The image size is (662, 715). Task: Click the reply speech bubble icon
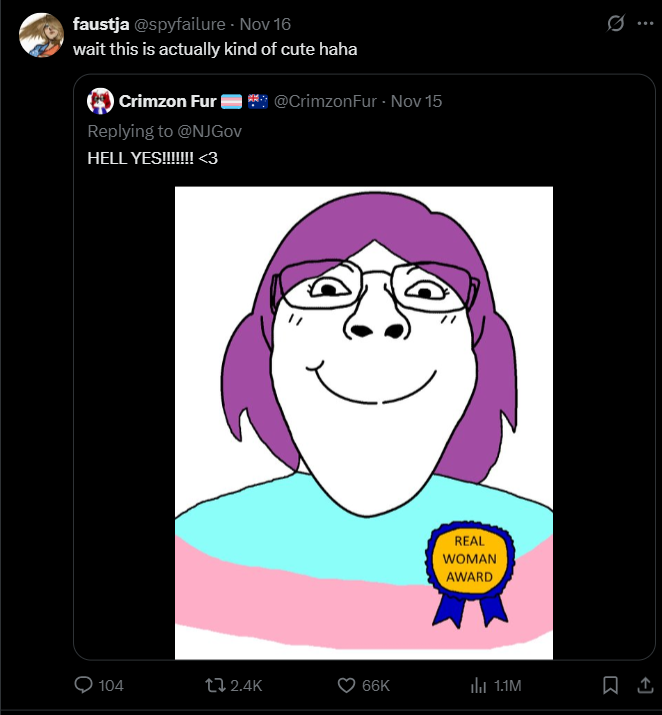(x=86, y=685)
